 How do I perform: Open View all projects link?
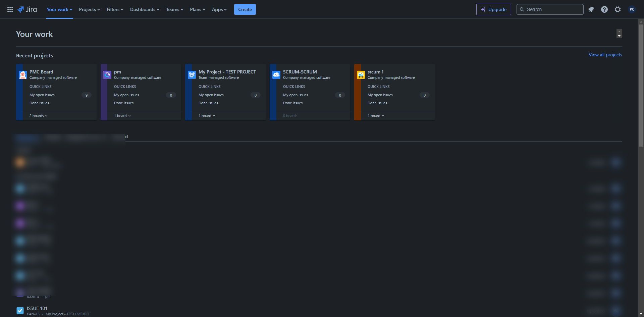(x=605, y=55)
